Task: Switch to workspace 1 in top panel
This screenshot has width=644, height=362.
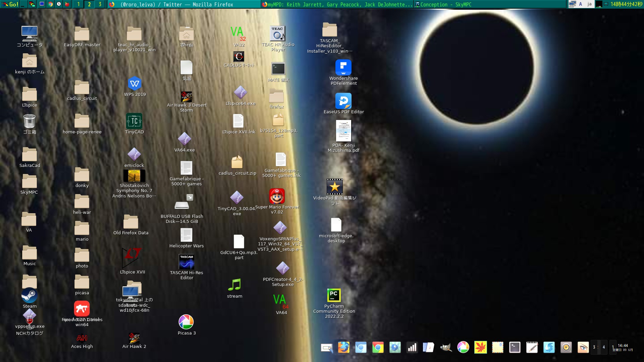Action: tap(78, 4)
